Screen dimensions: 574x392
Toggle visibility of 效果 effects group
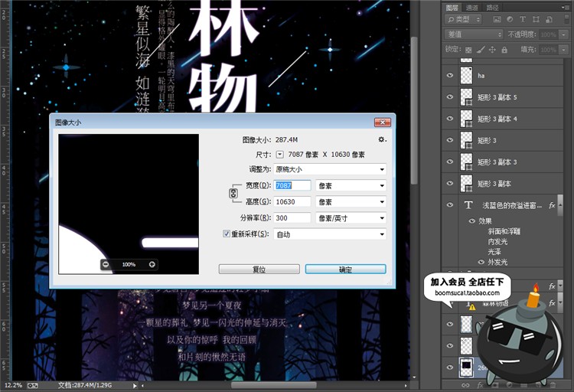(472, 221)
